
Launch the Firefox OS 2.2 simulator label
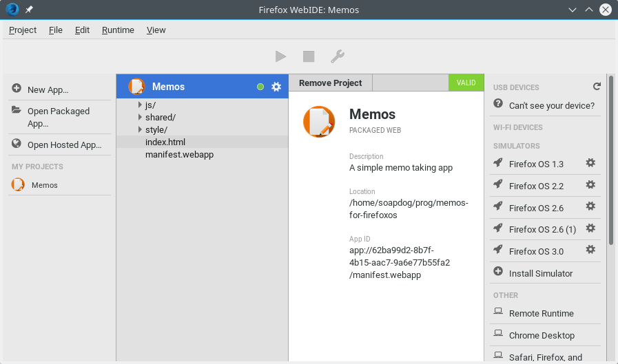(536, 186)
